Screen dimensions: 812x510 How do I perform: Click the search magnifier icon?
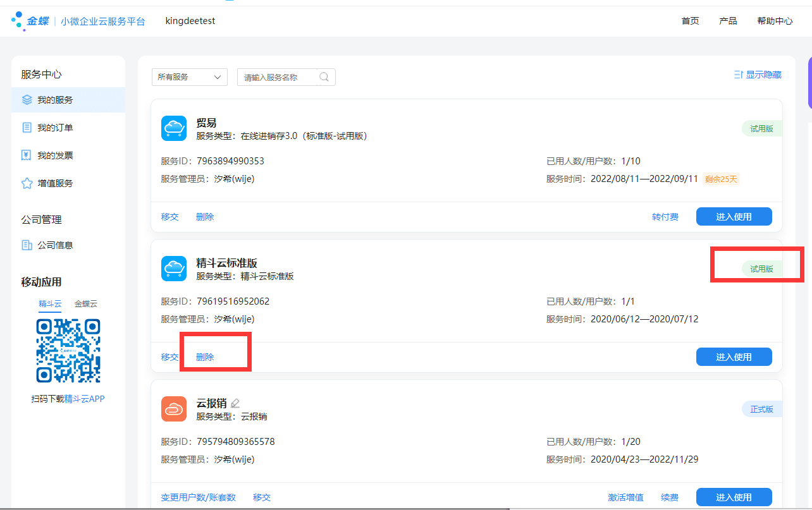(x=324, y=77)
